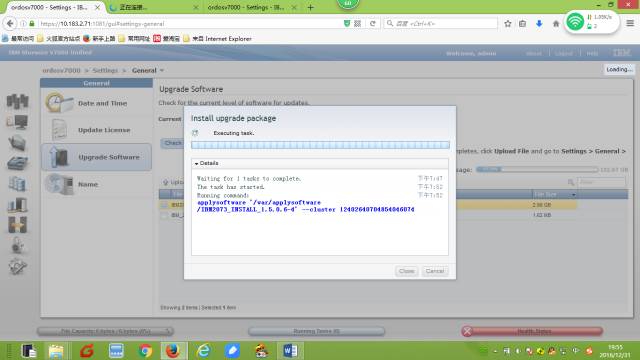Screen dimensions: 640x360
Task: Click the Firefox reload page icon
Action: coord(373,24)
